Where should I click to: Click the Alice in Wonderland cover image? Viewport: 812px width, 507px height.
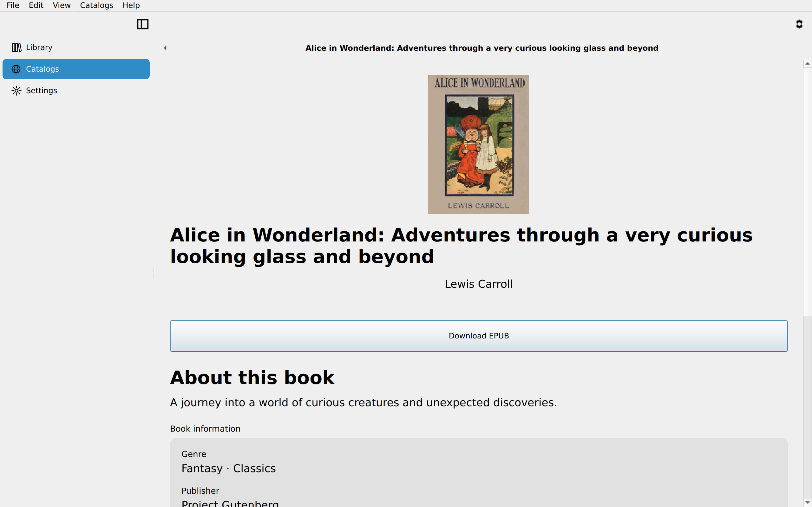[478, 144]
